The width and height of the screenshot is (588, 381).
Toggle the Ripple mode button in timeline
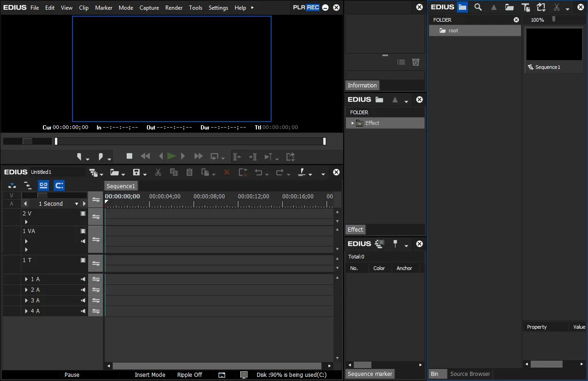point(59,185)
